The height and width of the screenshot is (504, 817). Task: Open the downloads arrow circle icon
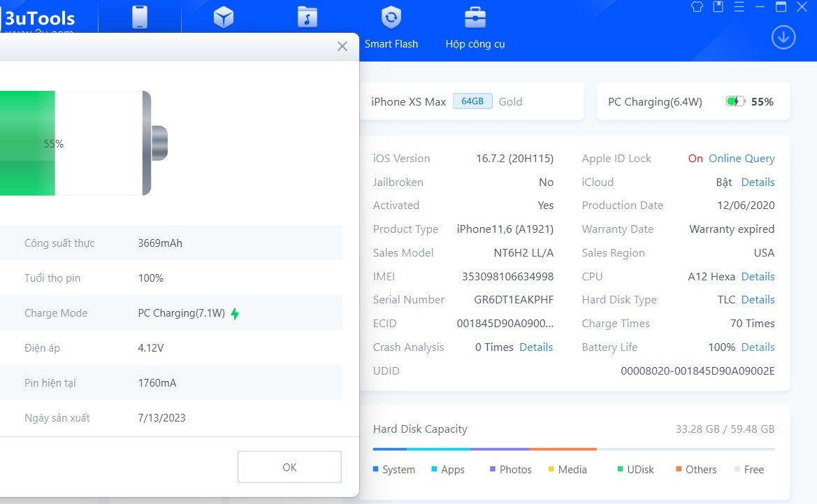[x=783, y=38]
